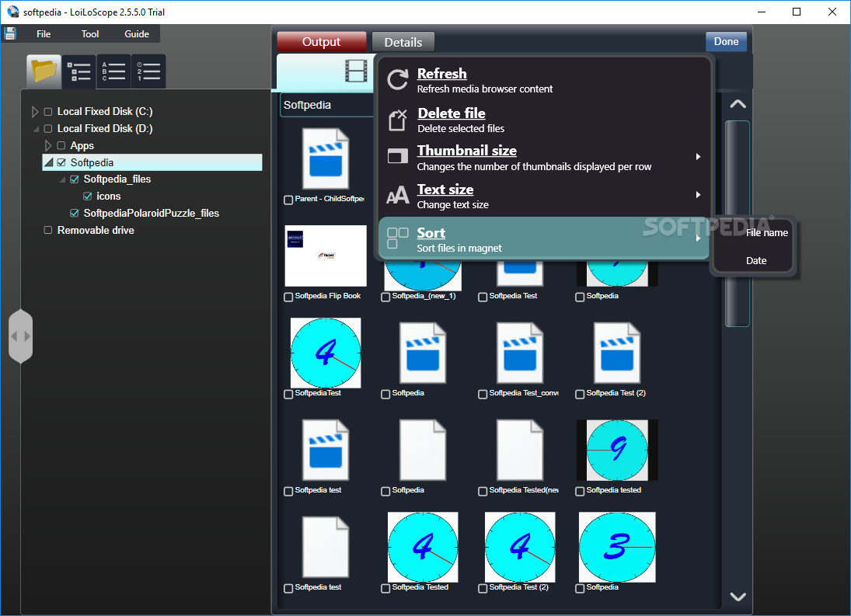
Task: Check the Removable drive checkbox
Action: coord(47,230)
